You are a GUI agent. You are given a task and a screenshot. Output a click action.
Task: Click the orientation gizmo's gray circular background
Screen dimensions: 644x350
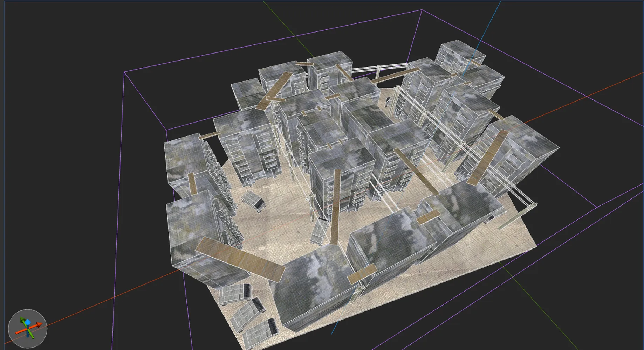28,329
